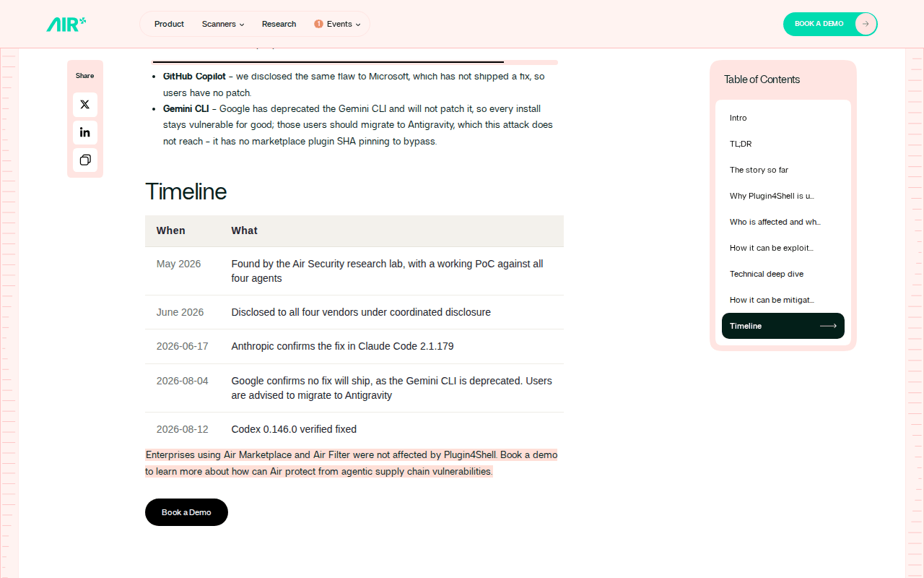Viewport: 924px width, 578px height.
Task: Jump to The story so far section
Action: click(x=783, y=170)
